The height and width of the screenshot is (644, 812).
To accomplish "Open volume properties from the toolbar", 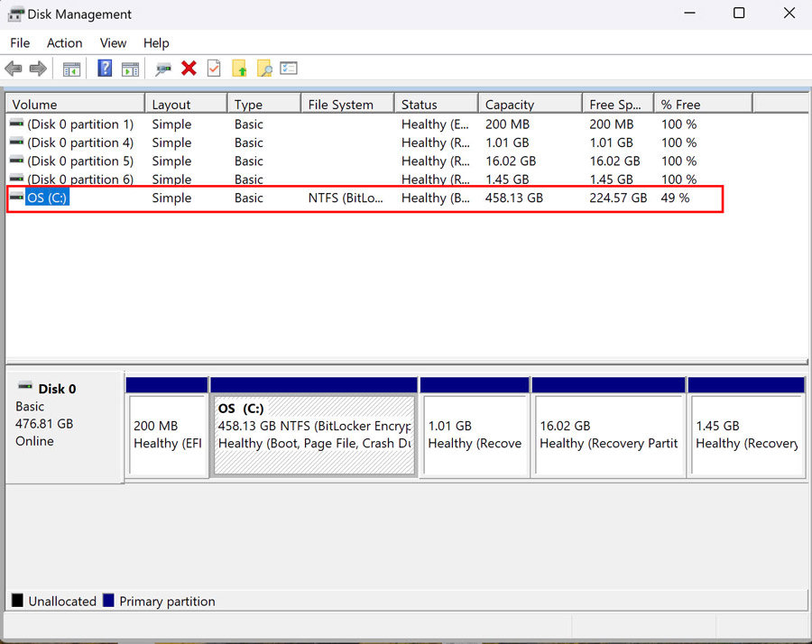I will point(291,69).
